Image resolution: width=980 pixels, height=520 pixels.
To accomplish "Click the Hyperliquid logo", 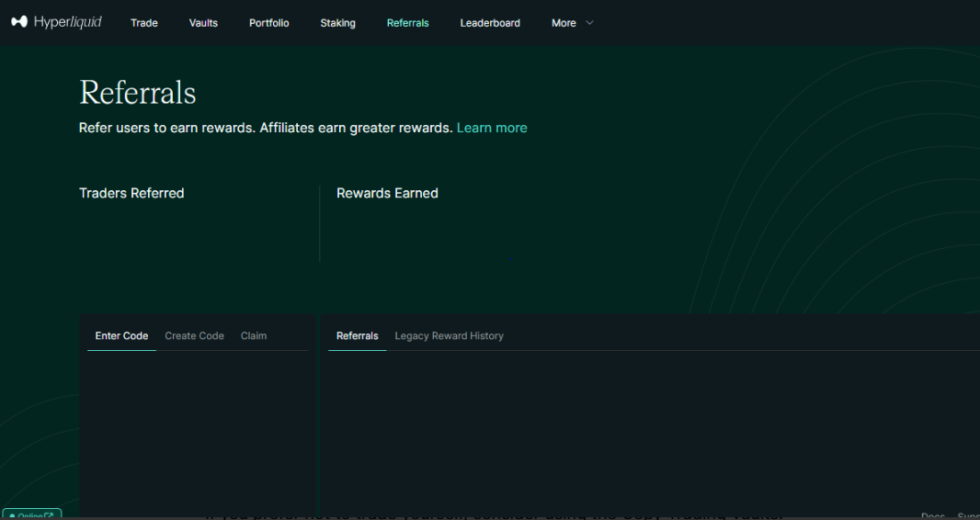I will pos(56,22).
